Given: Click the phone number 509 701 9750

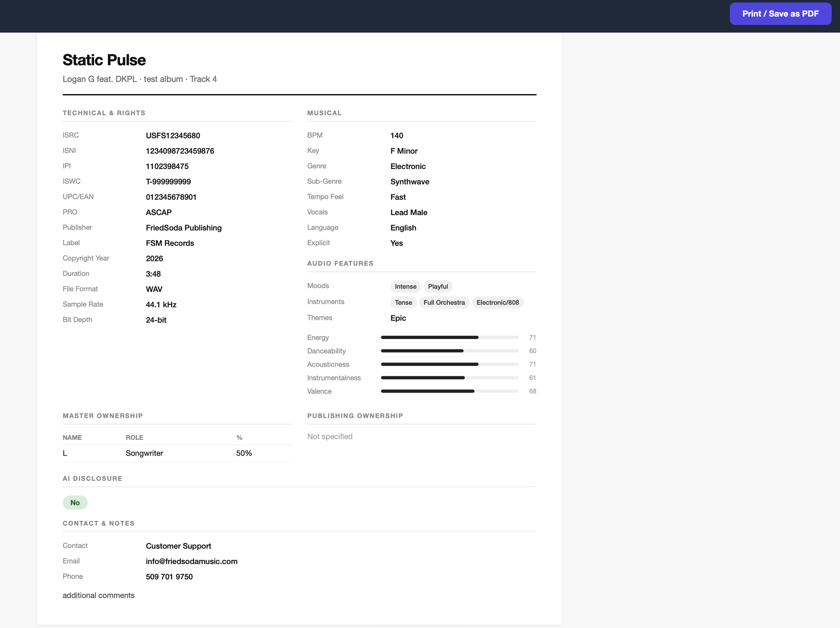Looking at the screenshot, I should coord(169,577).
